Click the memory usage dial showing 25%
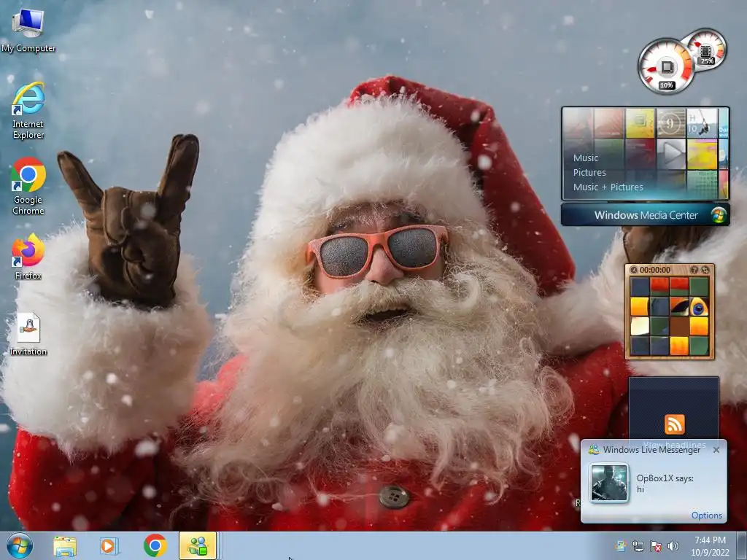This screenshot has width=747, height=560. (707, 50)
